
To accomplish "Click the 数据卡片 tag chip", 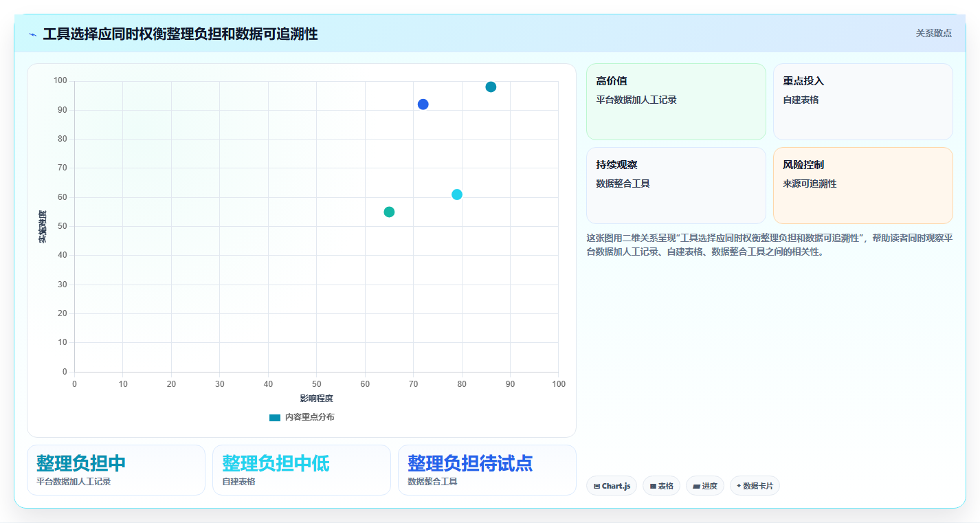I will [755, 486].
